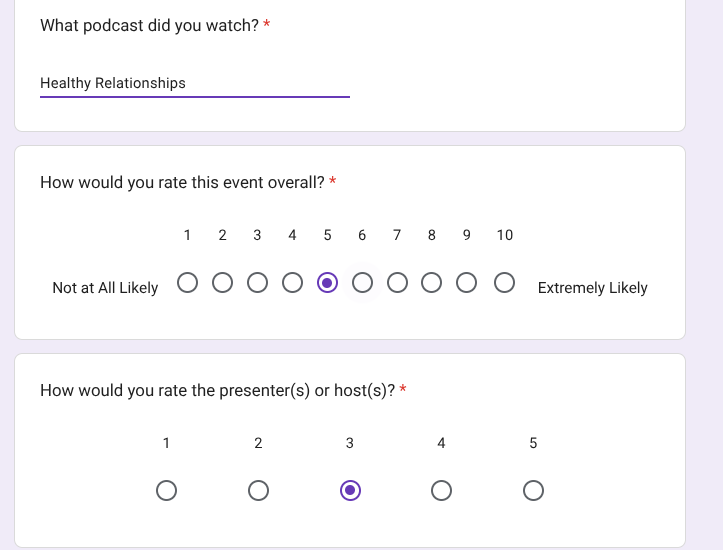Screen dimensions: 723x550
Task: Choose rating 7 for overall event
Action: [x=397, y=283]
